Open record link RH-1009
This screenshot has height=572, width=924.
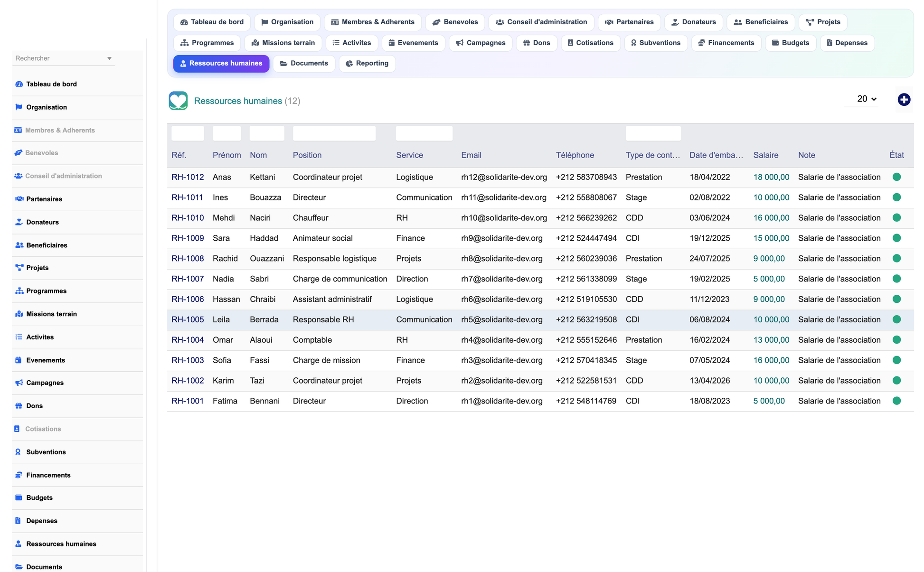(188, 238)
